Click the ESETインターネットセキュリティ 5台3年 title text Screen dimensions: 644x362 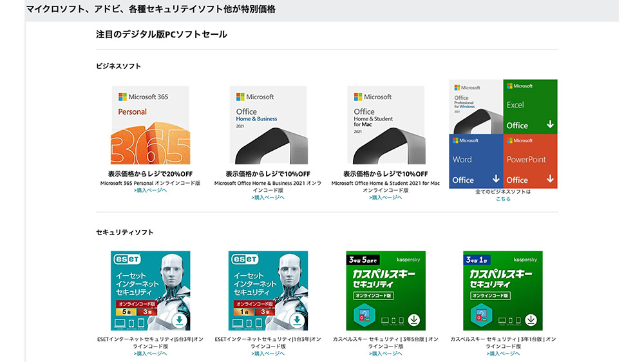coord(150,343)
